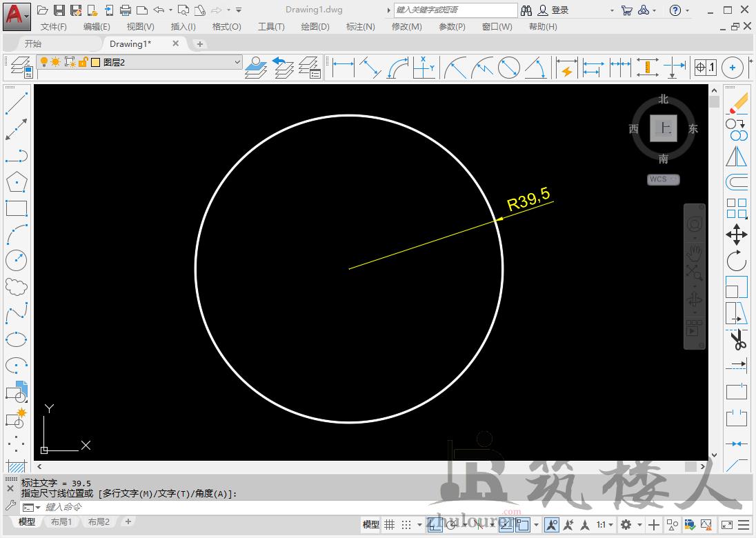The width and height of the screenshot is (756, 538).
Task: Click the Ordinate dimension tool
Action: pos(424,68)
